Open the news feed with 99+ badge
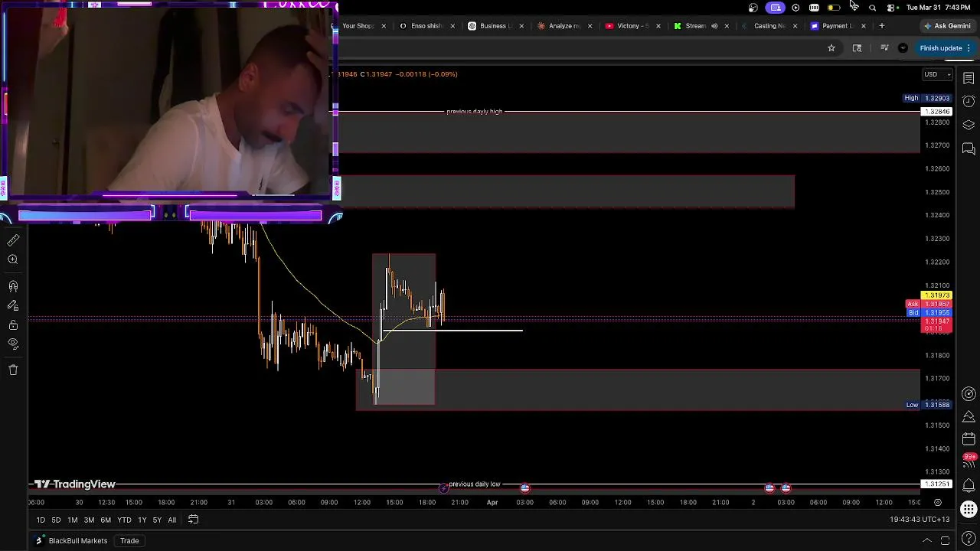The width and height of the screenshot is (980, 551). [969, 461]
